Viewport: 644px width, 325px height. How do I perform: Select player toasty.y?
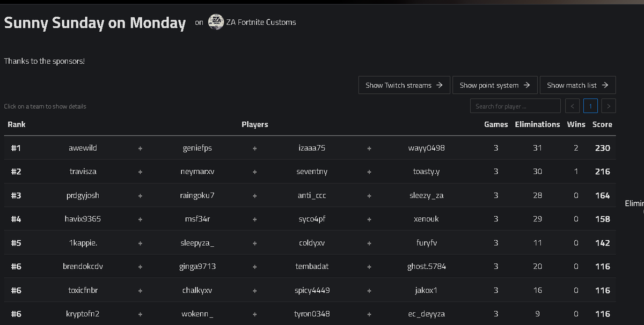[427, 172]
